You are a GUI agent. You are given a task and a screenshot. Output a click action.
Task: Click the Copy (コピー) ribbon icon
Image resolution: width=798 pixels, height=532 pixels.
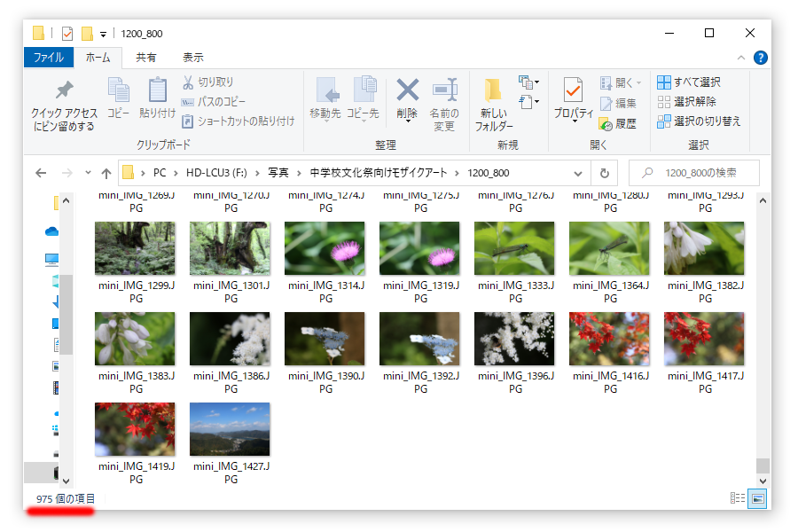[x=119, y=90]
